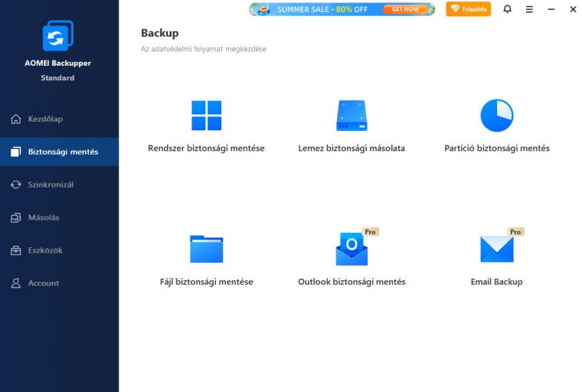Open the Eszközök section
The height and width of the screenshot is (392, 582).
pyautogui.click(x=60, y=250)
